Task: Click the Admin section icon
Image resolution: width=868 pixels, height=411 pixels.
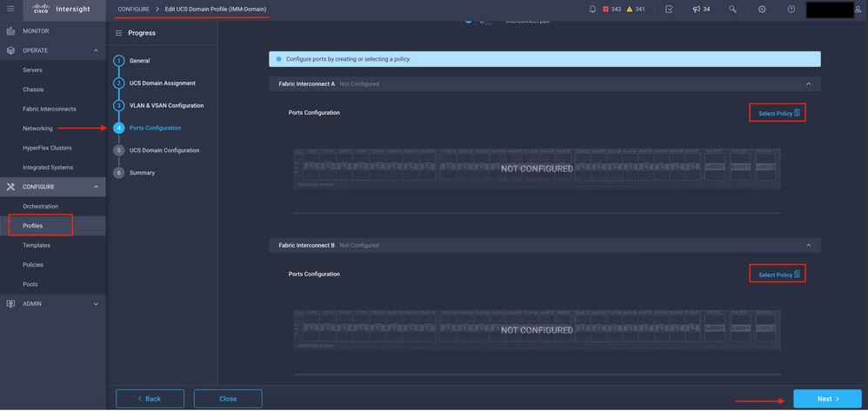Action: pyautogui.click(x=10, y=303)
